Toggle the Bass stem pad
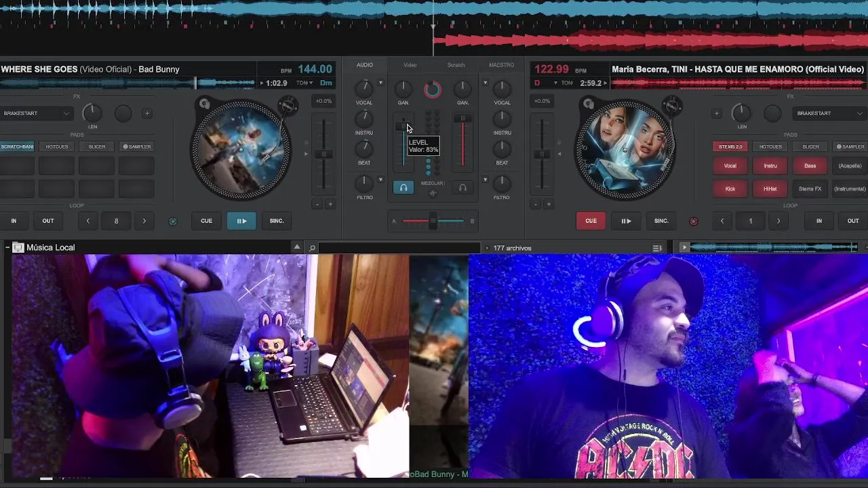 [x=810, y=166]
